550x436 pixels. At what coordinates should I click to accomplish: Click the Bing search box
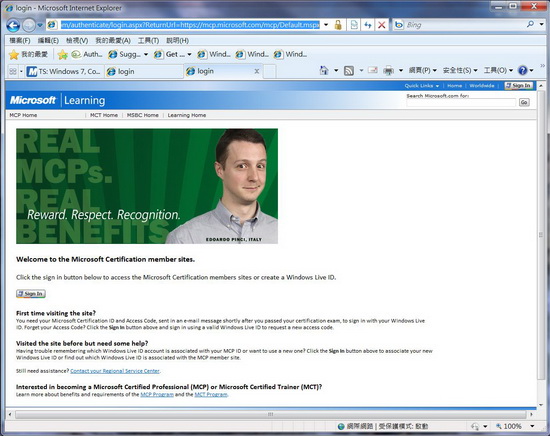click(464, 25)
